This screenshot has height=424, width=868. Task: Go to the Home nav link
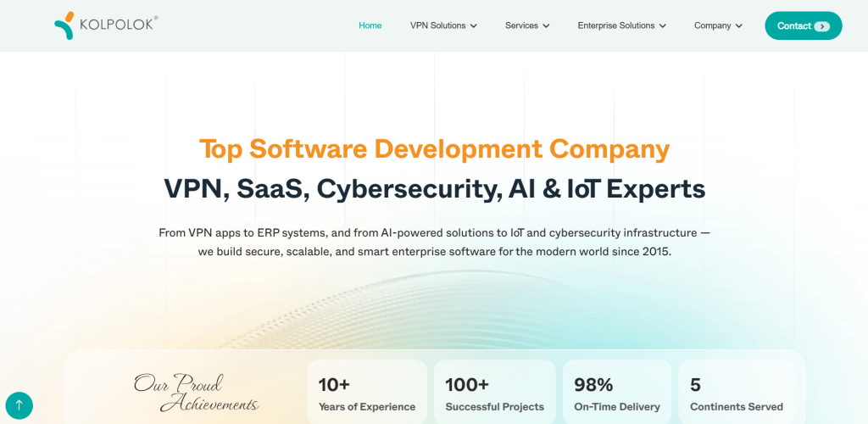370,25
